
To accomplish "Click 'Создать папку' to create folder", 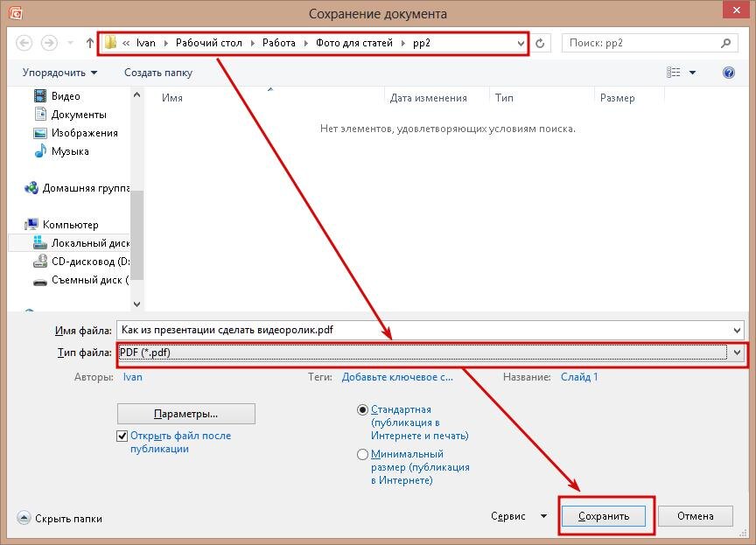I will [x=158, y=73].
